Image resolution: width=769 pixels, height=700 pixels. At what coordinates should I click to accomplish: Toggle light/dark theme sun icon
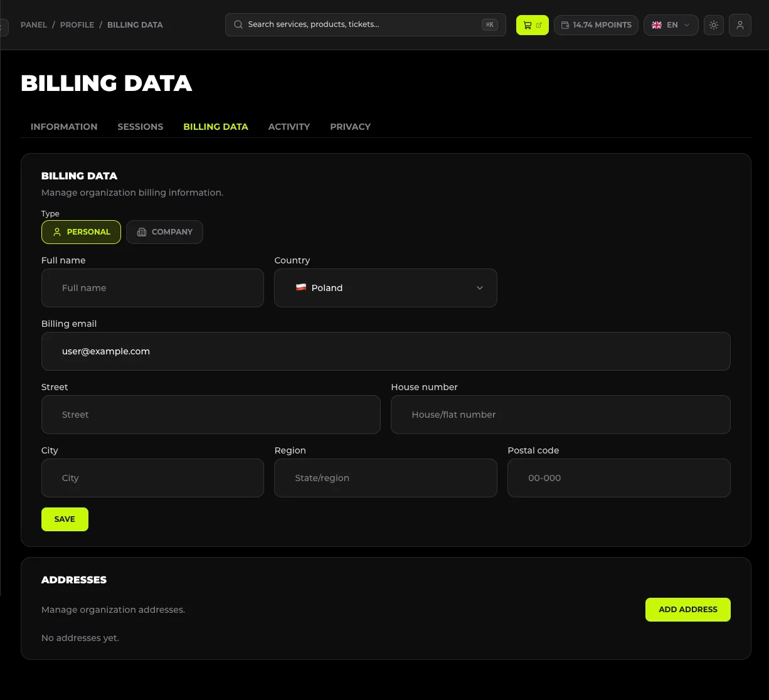714,25
